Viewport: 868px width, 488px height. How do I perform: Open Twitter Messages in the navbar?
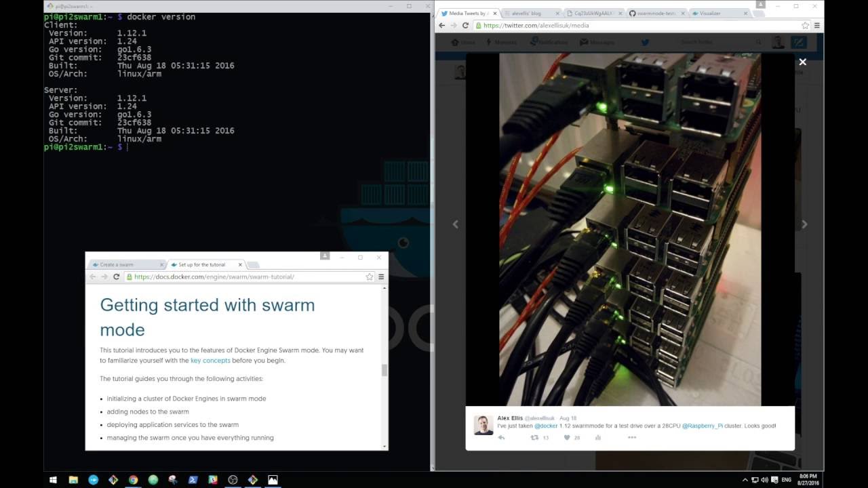[x=597, y=42]
